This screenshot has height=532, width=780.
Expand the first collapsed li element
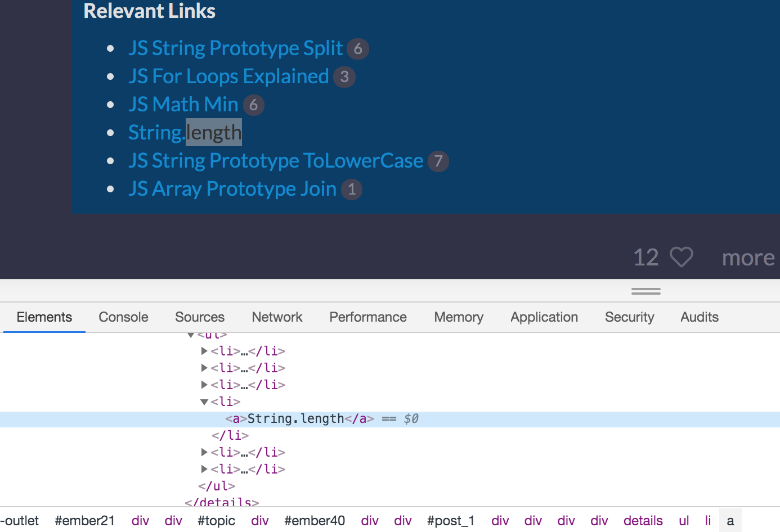point(204,350)
